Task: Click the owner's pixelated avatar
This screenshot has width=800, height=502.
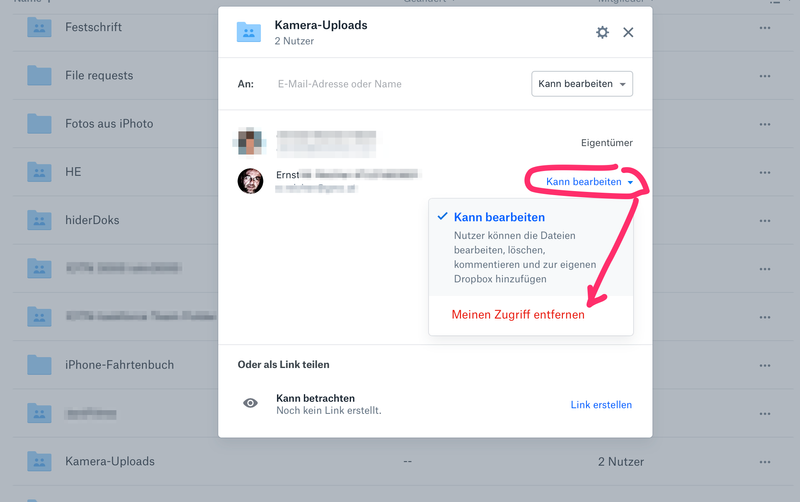Action: point(249,141)
